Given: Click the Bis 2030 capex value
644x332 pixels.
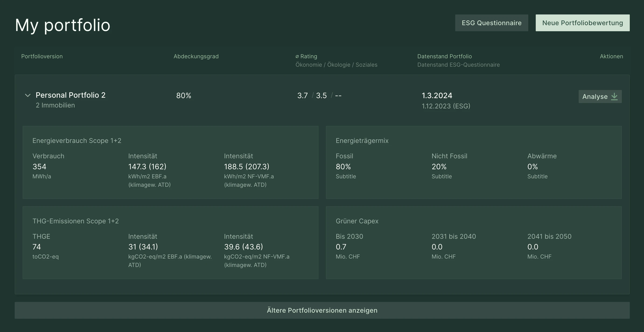Looking at the screenshot, I should [341, 247].
